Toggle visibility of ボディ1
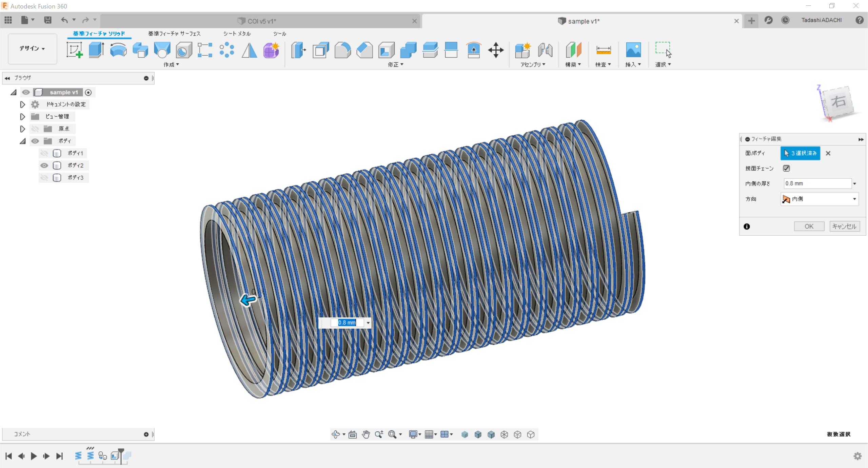Image resolution: width=868 pixels, height=468 pixels. tap(44, 153)
